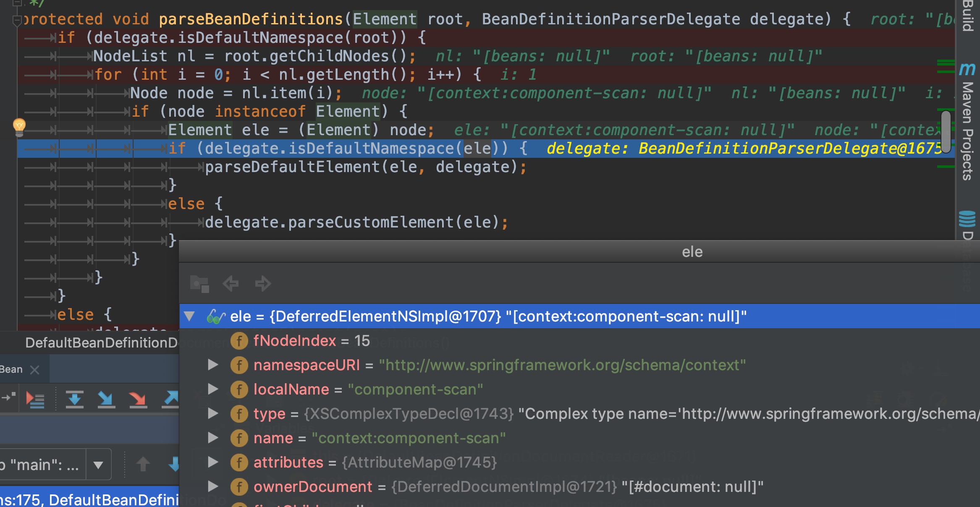Click the DefaultBeanDefinitionD… breadcrumb
The width and height of the screenshot is (980, 507).
101,343
